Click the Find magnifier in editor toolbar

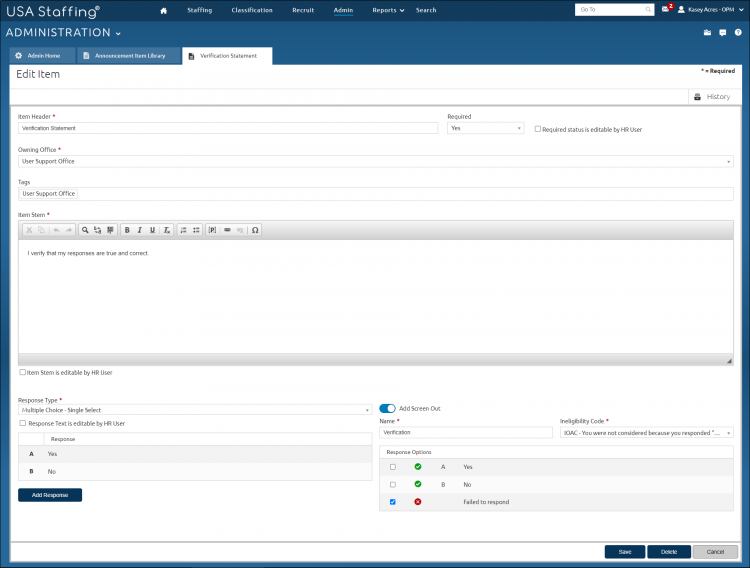[x=85, y=230]
